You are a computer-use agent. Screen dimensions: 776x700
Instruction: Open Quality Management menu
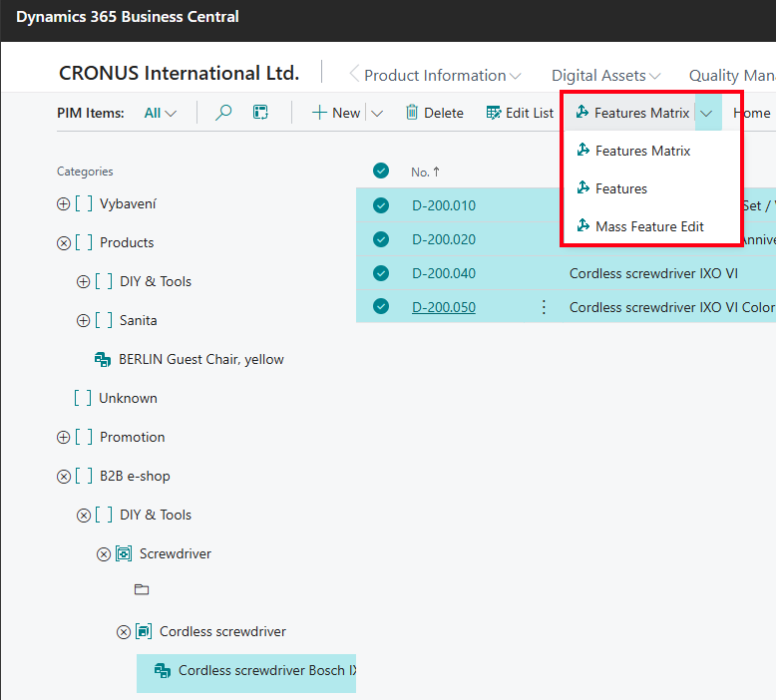click(x=732, y=75)
